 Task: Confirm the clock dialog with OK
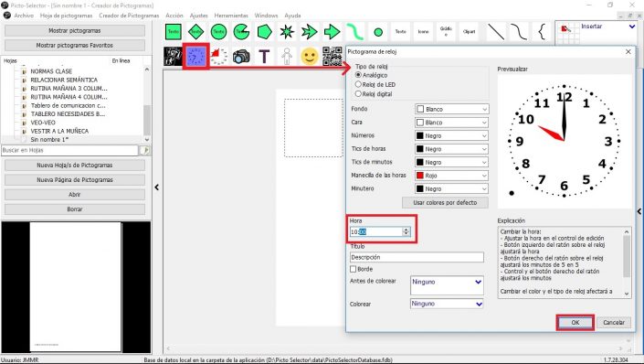pos(575,323)
